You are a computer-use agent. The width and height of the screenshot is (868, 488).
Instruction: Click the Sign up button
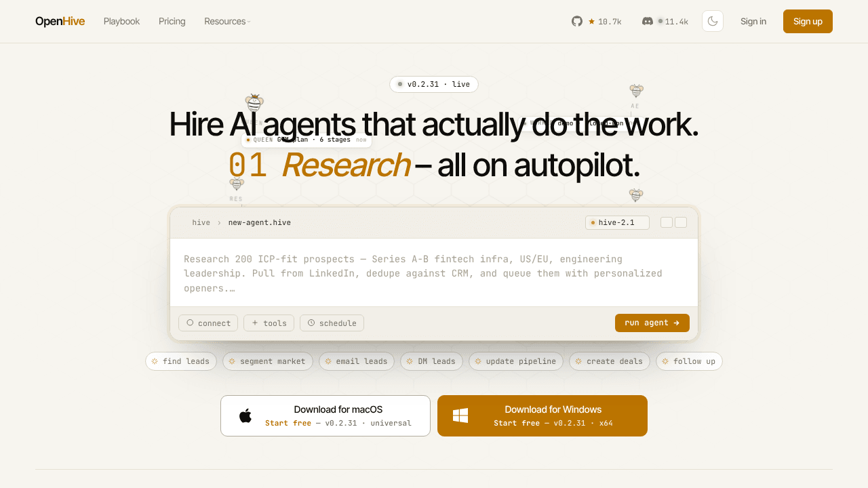tap(808, 21)
